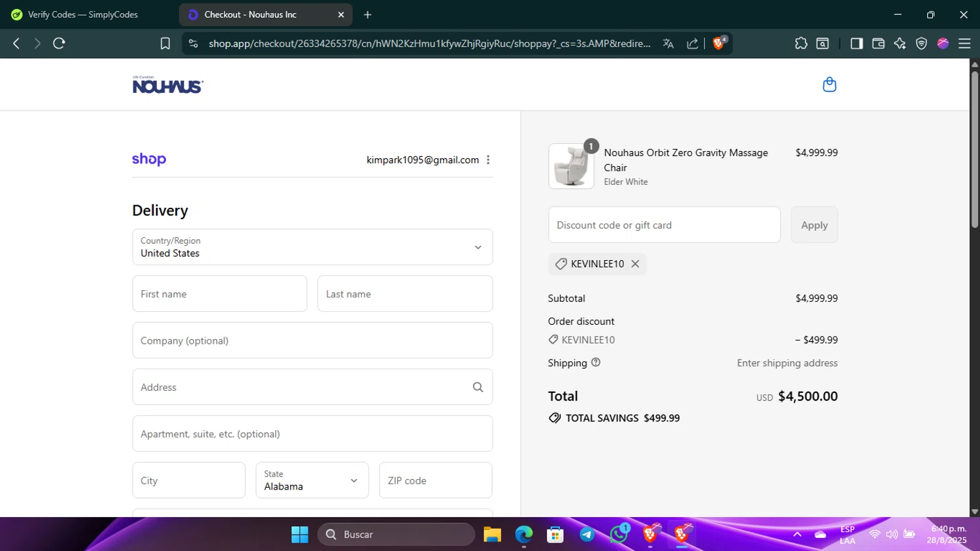Open the volume control tray icon
This screenshot has height=551, width=980.
[892, 535]
